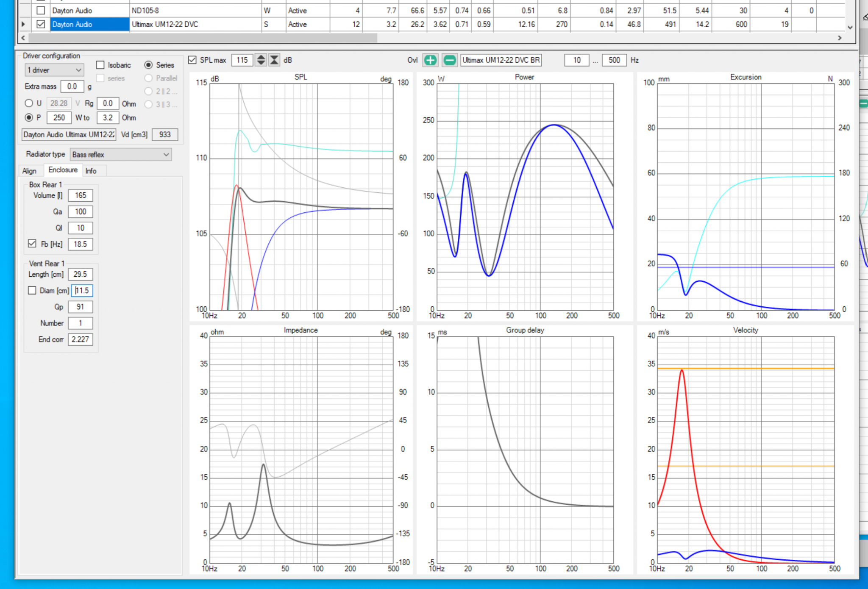Click the Impedance graph plot area
Image resolution: width=868 pixels, height=589 pixels.
(x=301, y=450)
